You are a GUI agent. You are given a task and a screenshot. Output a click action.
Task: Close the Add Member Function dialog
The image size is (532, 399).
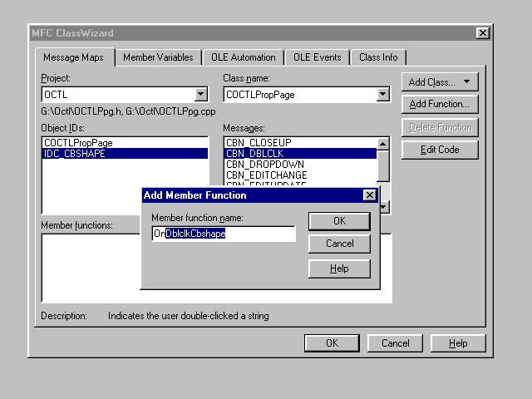(x=370, y=195)
